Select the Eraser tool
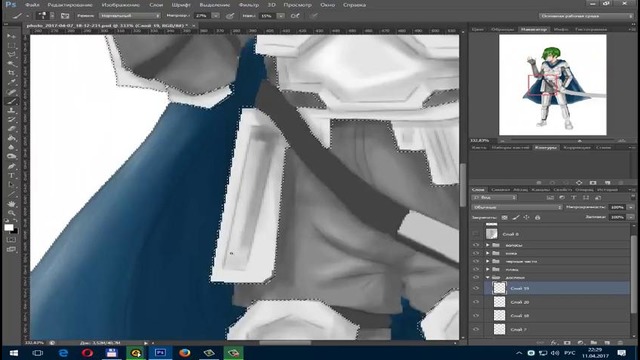 11,129
